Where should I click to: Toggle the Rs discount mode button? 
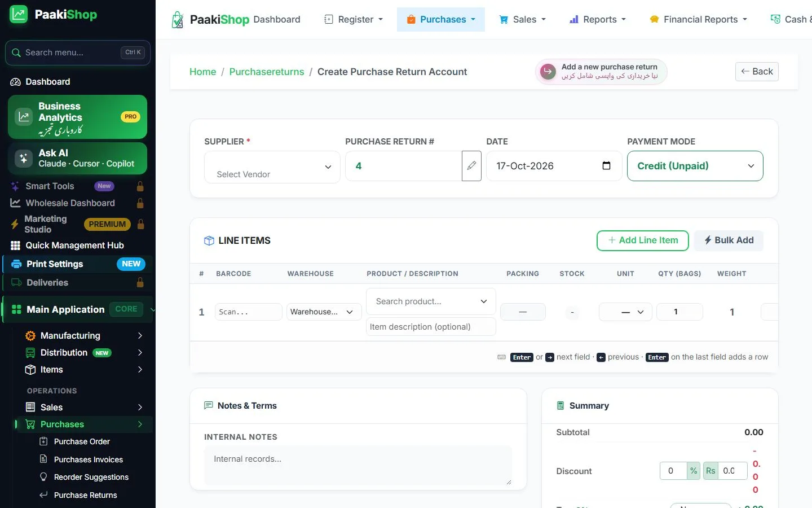point(710,471)
